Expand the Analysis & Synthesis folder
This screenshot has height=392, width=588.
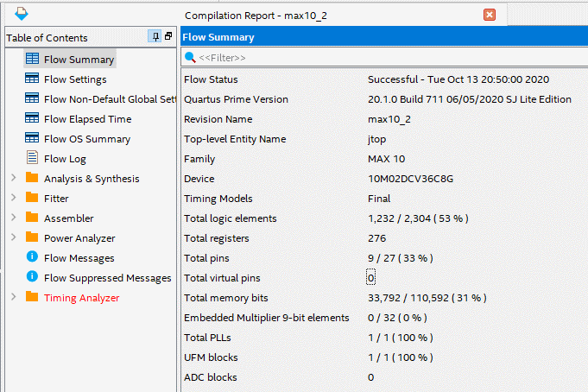click(13, 179)
